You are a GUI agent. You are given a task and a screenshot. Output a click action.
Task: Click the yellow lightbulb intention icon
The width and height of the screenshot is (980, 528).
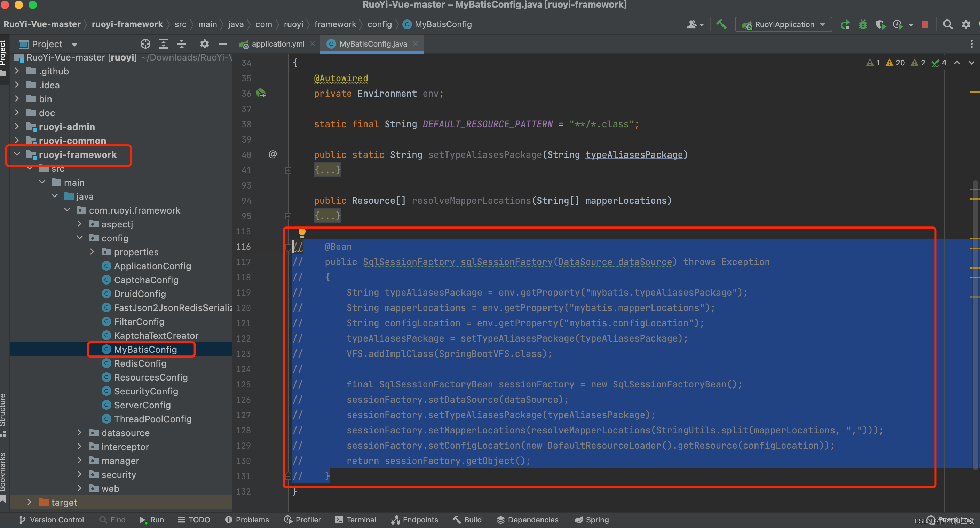coord(302,233)
